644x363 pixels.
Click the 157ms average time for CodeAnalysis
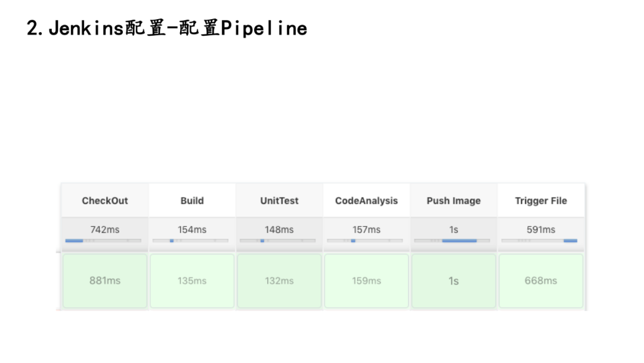366,229
